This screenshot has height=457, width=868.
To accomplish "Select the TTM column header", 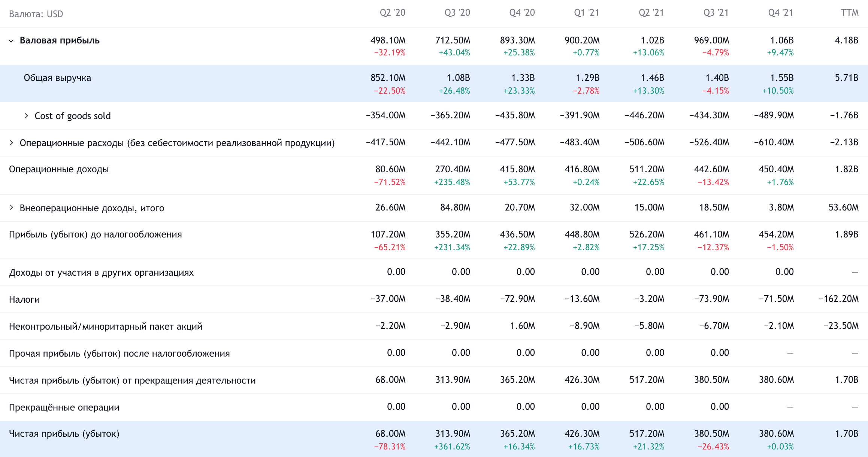I will [x=850, y=13].
